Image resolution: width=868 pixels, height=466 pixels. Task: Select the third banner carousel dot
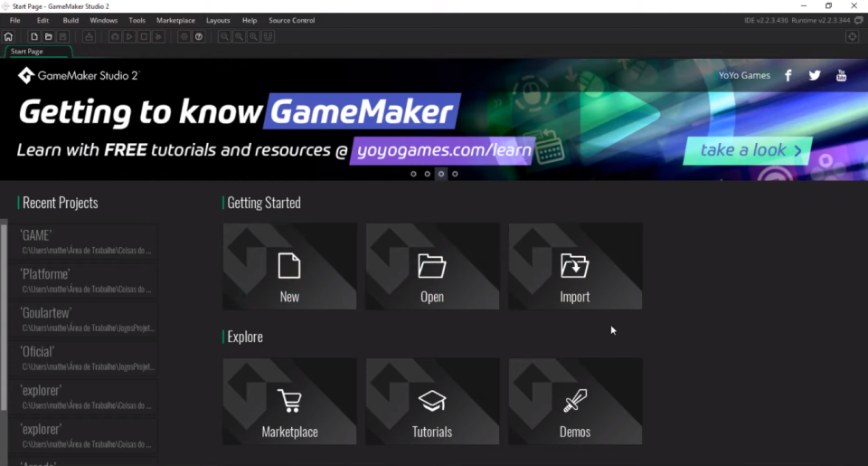[x=440, y=174]
